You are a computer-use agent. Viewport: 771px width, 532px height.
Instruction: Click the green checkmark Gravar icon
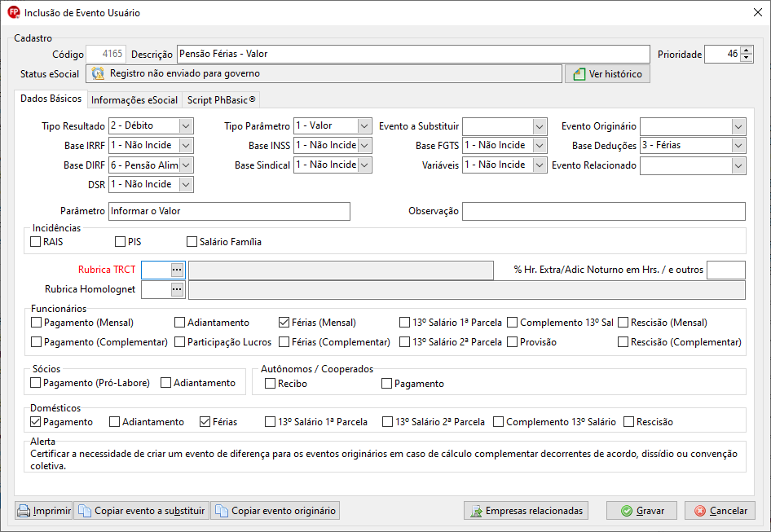[x=626, y=511]
